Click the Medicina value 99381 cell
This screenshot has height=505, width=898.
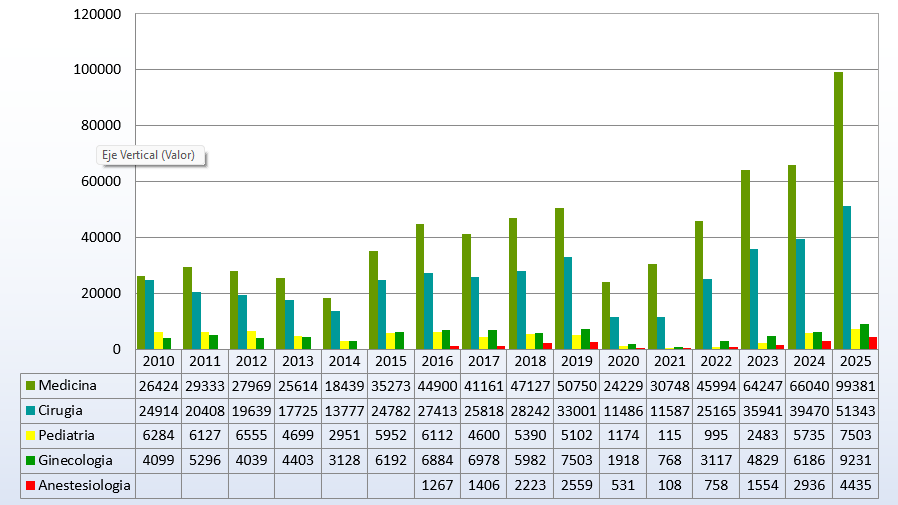click(856, 385)
